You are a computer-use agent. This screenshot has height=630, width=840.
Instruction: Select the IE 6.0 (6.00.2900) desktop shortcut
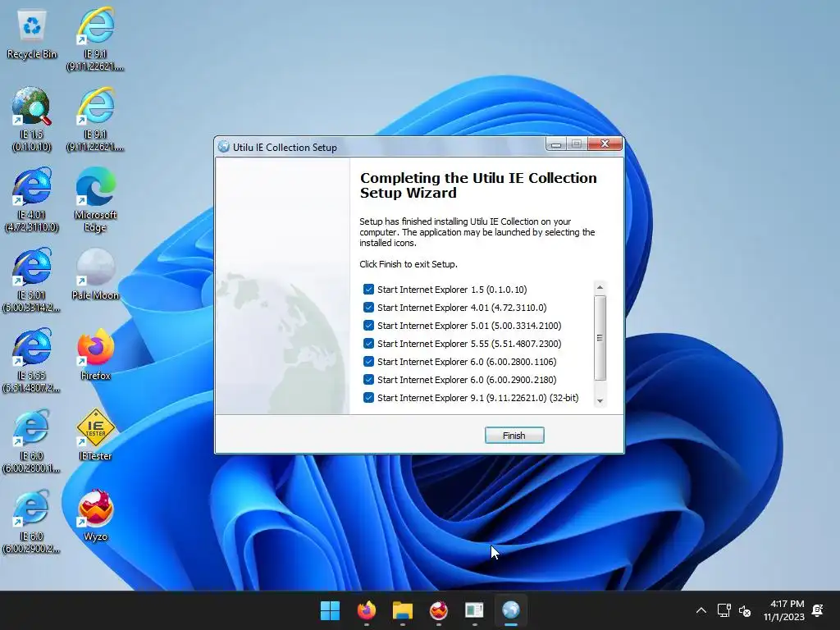coord(32,521)
